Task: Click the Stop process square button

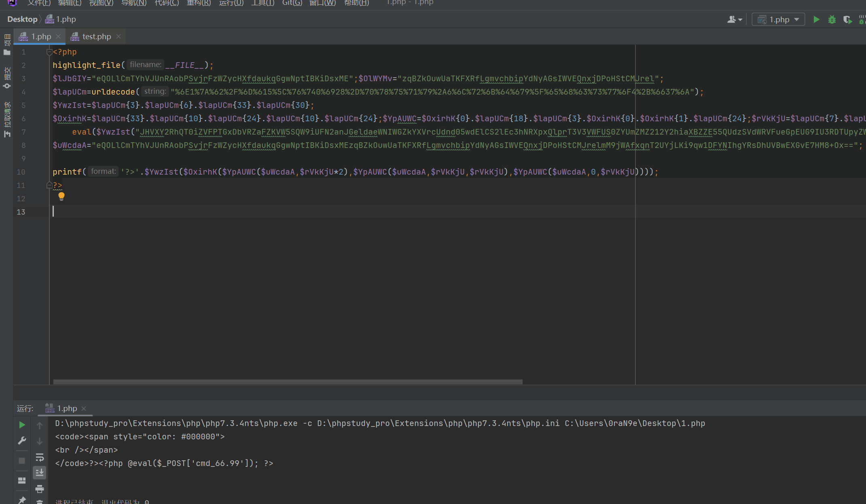Action: [22, 461]
